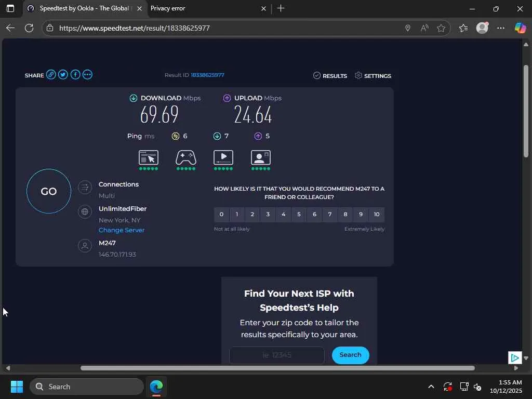Click the scroll down arrow
The image size is (532, 399).
click(x=526, y=358)
